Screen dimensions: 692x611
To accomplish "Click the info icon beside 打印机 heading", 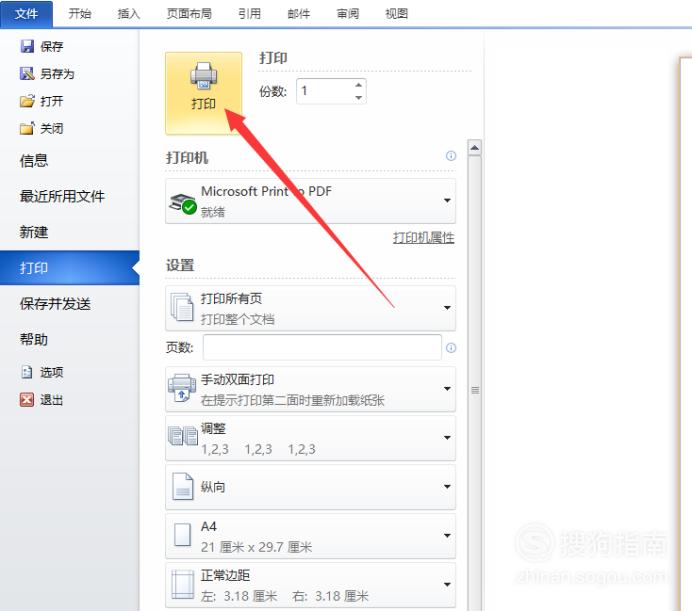I will tap(451, 156).
